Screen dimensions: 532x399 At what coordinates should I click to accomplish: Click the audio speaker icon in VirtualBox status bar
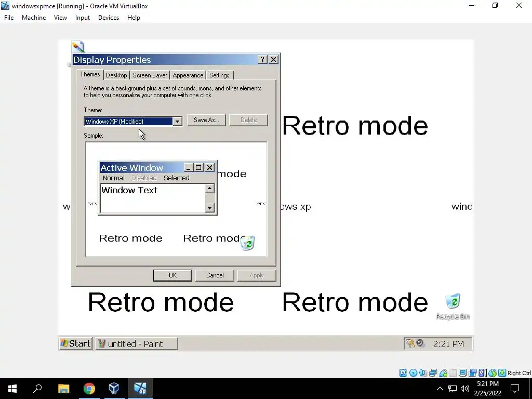[423, 373]
